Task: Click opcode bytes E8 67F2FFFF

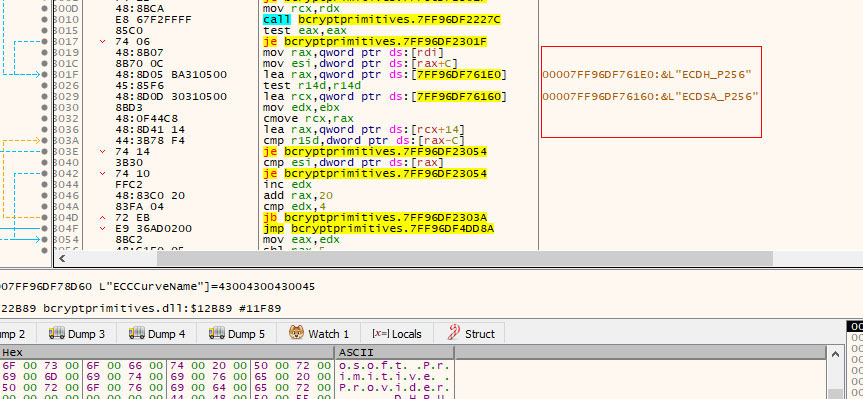Action: click(x=154, y=19)
